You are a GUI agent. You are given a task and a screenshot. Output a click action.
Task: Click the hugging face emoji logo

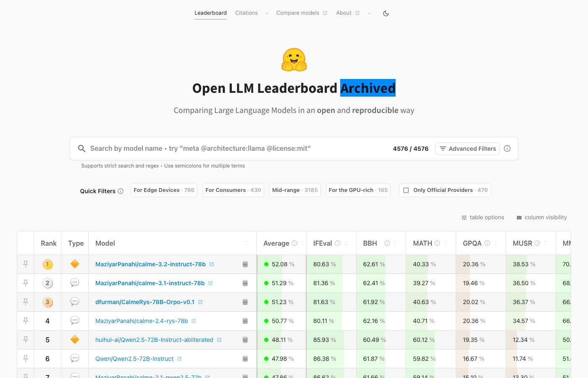click(294, 60)
